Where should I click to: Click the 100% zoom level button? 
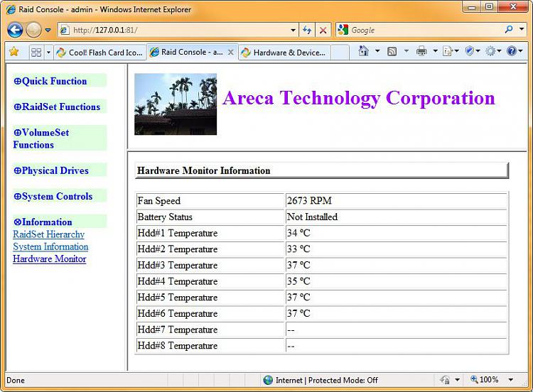coord(485,379)
